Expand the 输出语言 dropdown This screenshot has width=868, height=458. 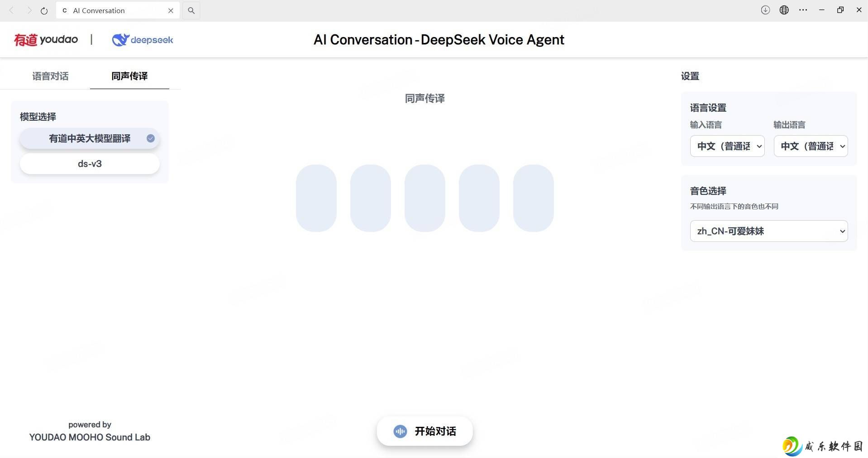pyautogui.click(x=811, y=146)
